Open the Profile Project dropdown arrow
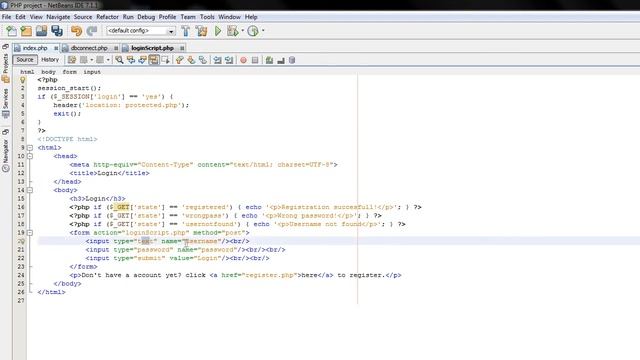This screenshot has height=360, width=640. click(263, 31)
